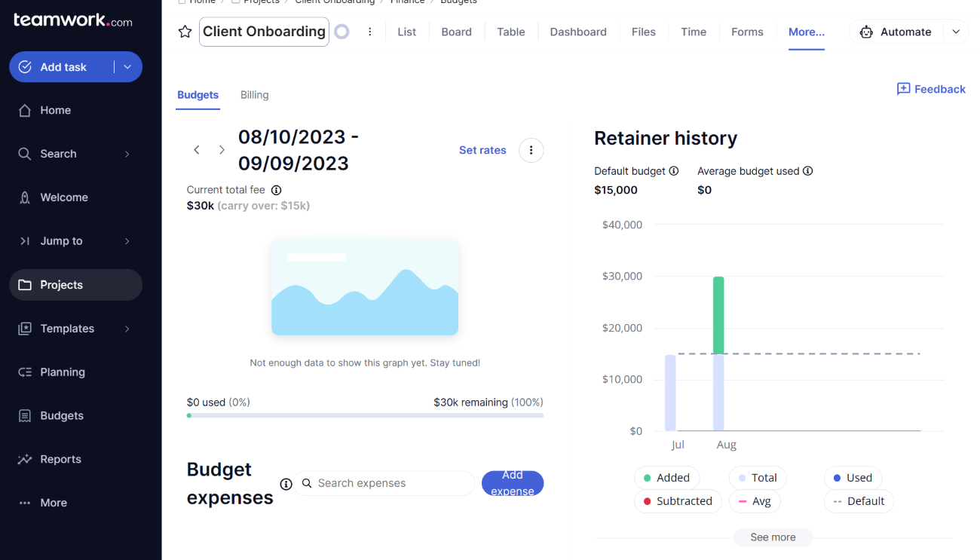Toggle the Added series in Retainer history
This screenshot has height=560, width=980.
coord(666,477)
